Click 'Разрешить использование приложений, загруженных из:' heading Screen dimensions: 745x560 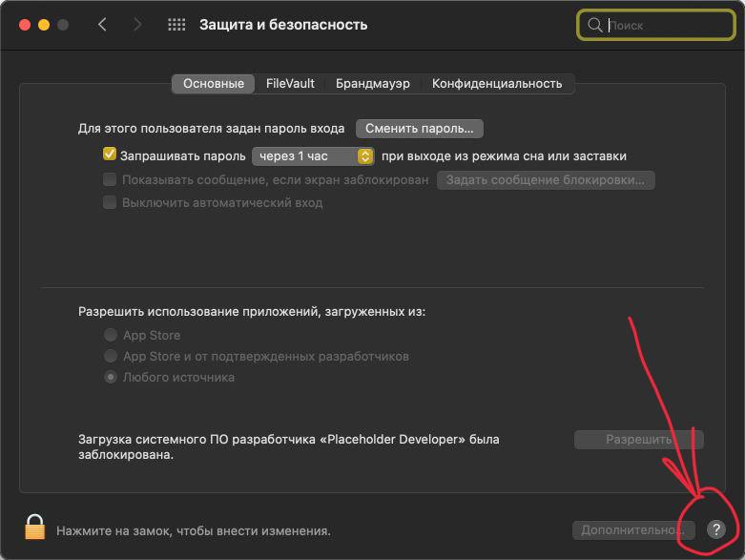pos(252,312)
